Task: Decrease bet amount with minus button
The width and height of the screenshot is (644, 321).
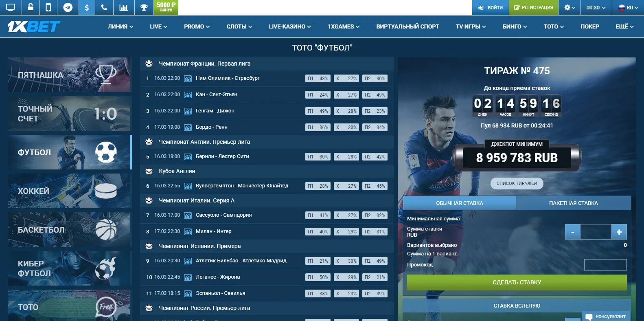Action: coord(572,232)
